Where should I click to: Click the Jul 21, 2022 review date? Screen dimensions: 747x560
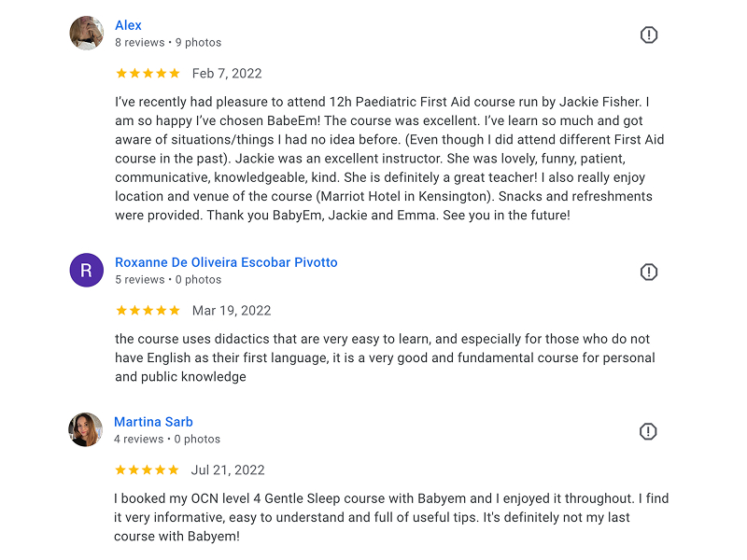(x=228, y=470)
